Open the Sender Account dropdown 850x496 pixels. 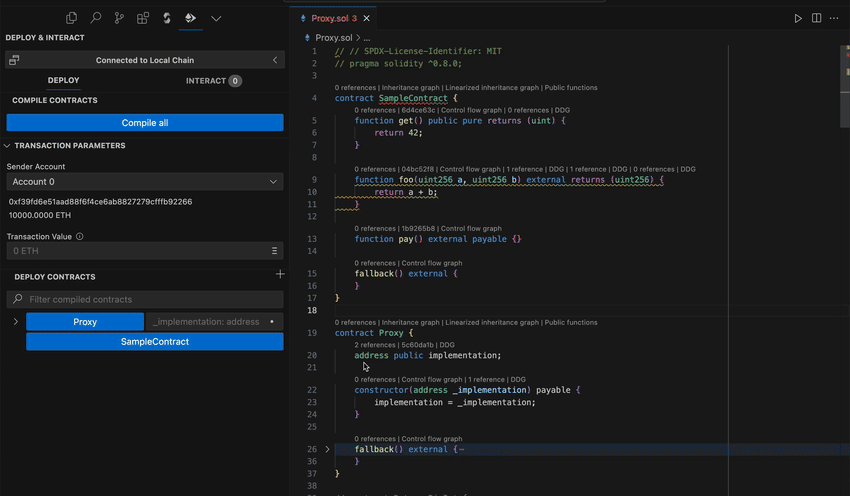pyautogui.click(x=145, y=182)
